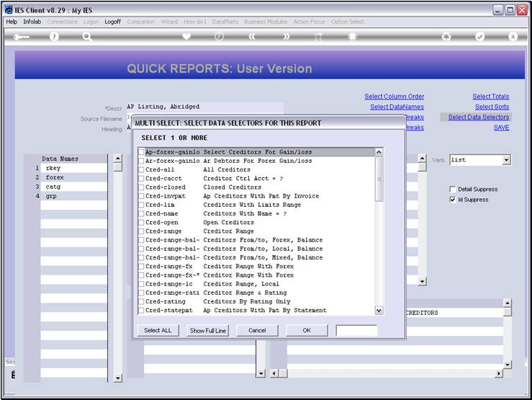Click Cred-name Creditors With Name row
The image size is (532, 400).
click(x=256, y=213)
